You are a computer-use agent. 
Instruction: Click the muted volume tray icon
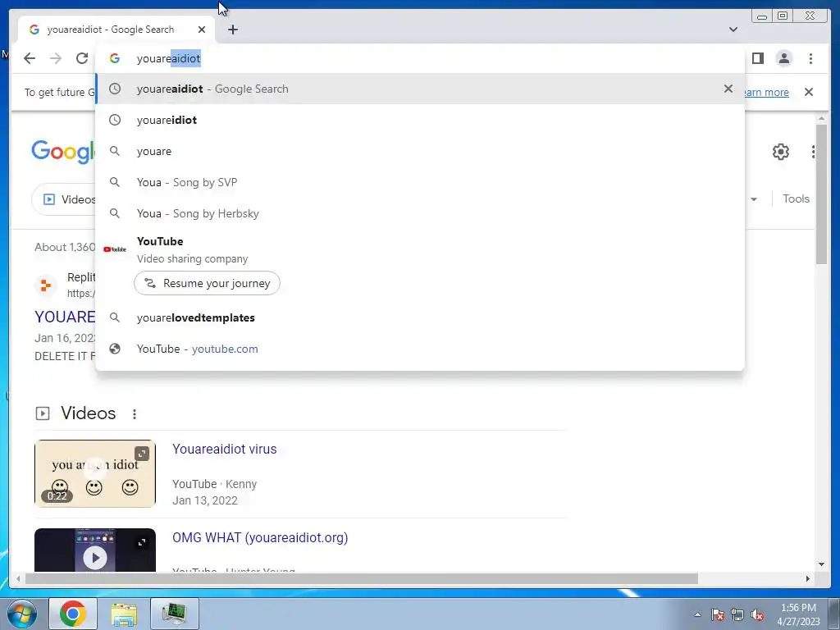757,614
